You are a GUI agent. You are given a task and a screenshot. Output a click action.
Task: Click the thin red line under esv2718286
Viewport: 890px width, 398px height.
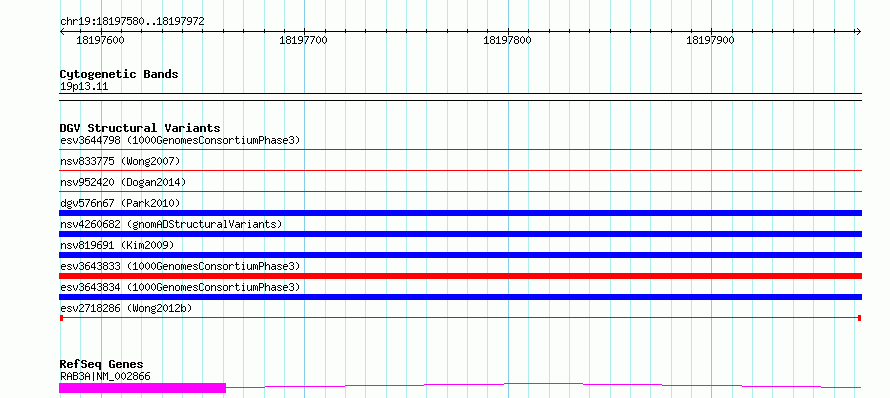pos(460,318)
